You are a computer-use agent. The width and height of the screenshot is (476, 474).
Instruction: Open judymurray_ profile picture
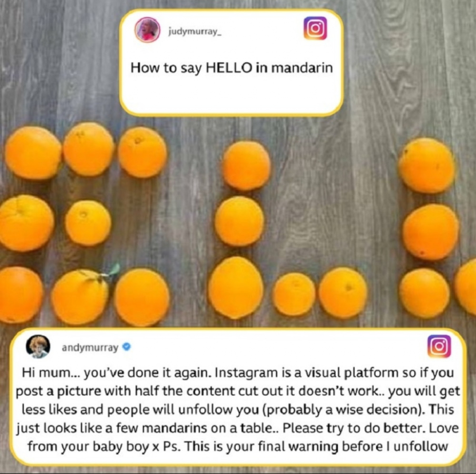(x=147, y=30)
